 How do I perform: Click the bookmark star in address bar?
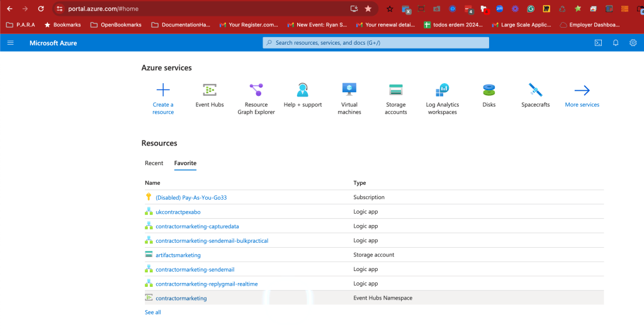[368, 9]
